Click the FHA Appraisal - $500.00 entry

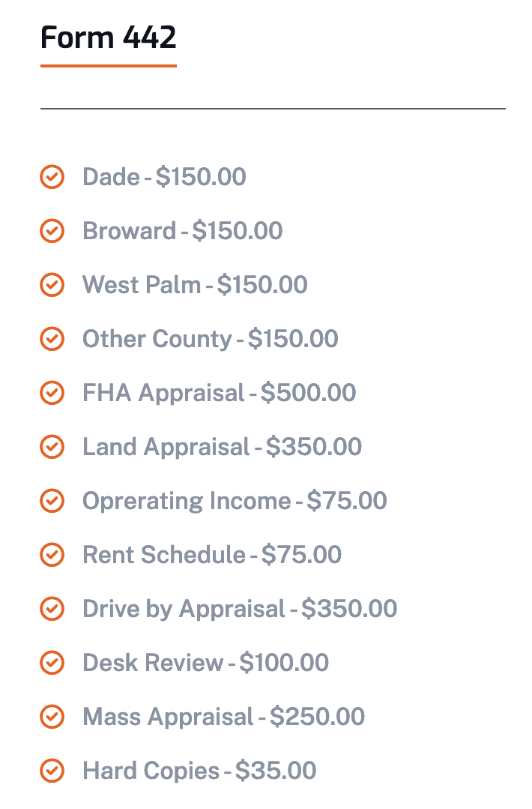pos(219,393)
